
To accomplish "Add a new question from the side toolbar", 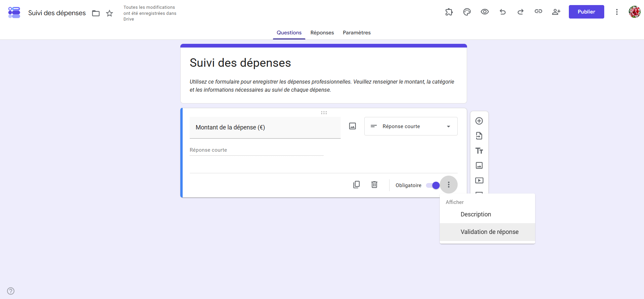I will [x=479, y=121].
